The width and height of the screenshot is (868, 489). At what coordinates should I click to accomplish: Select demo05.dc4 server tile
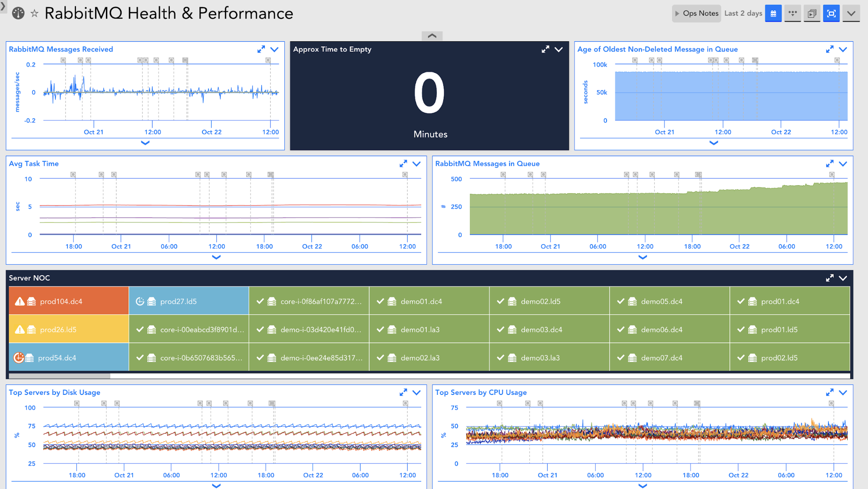pyautogui.click(x=670, y=301)
